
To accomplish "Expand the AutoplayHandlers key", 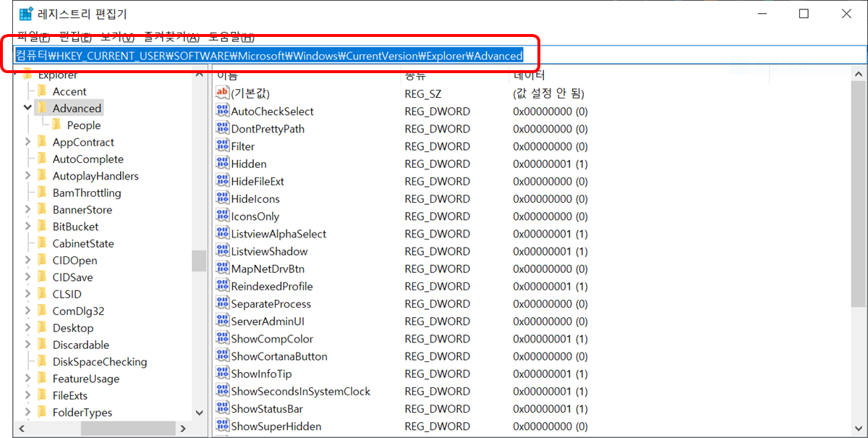I will click(27, 175).
